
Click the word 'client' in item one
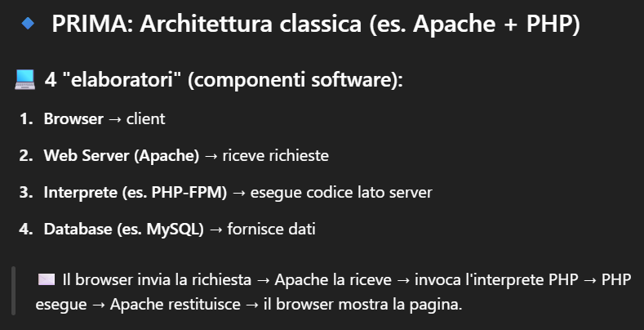[x=146, y=118]
